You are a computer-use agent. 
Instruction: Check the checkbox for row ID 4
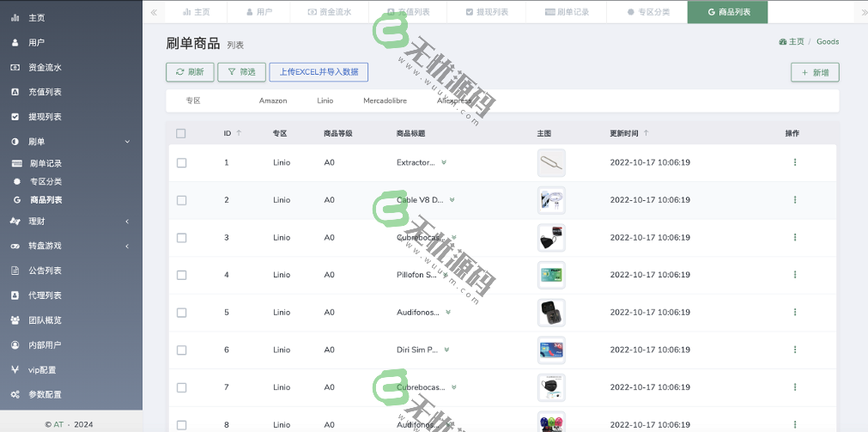pos(181,276)
